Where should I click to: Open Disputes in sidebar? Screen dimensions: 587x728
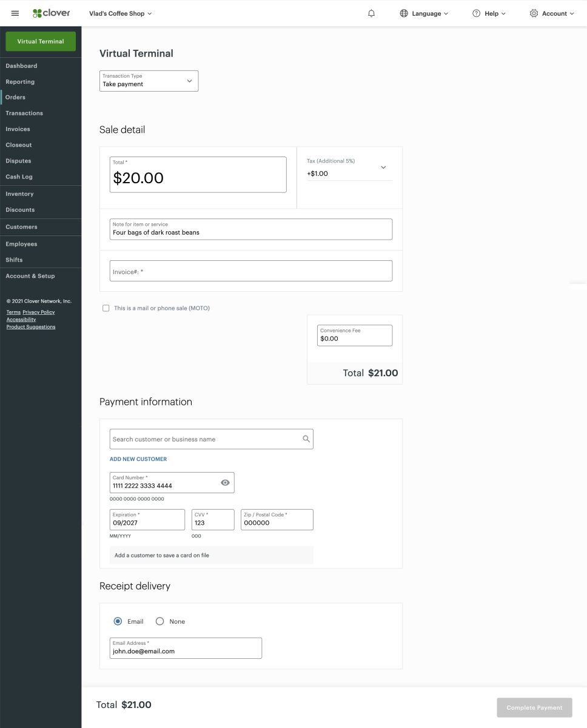coord(18,161)
